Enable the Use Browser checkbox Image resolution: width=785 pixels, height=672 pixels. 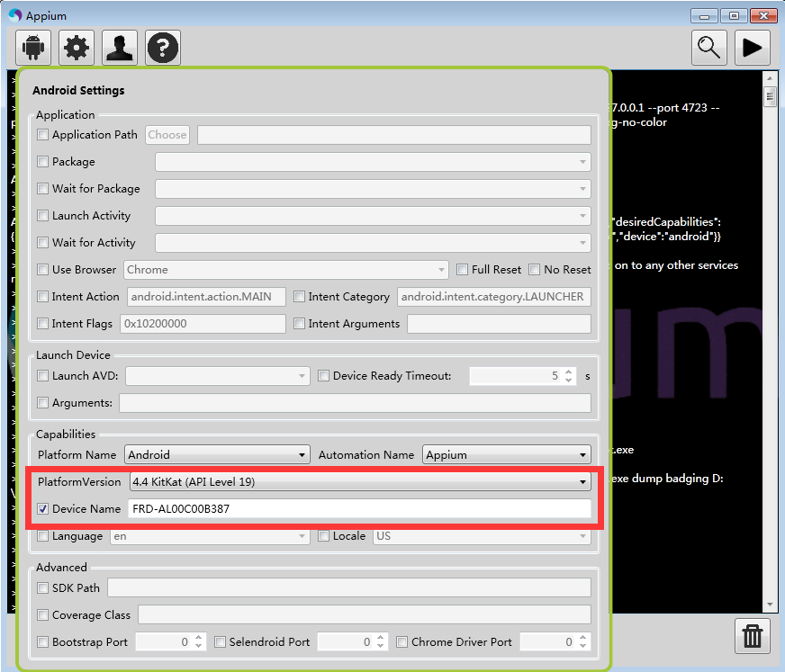[43, 270]
